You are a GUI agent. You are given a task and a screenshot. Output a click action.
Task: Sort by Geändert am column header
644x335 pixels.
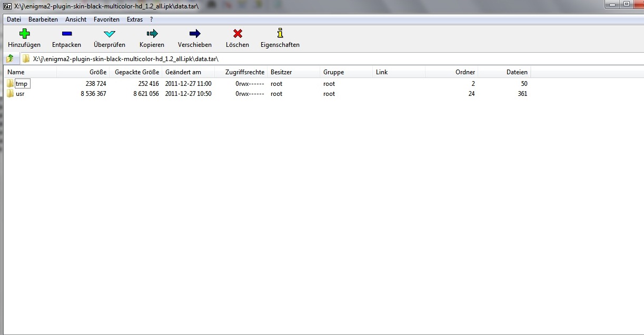point(188,72)
